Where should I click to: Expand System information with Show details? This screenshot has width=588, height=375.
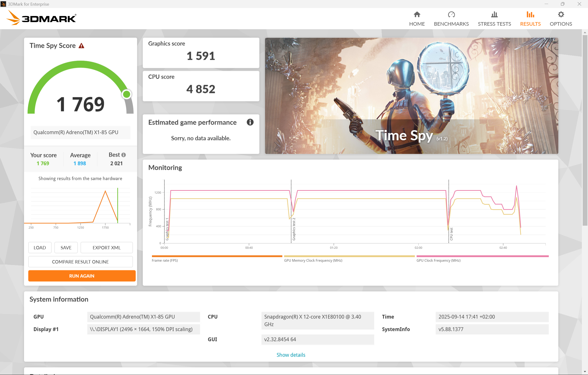(x=290, y=355)
